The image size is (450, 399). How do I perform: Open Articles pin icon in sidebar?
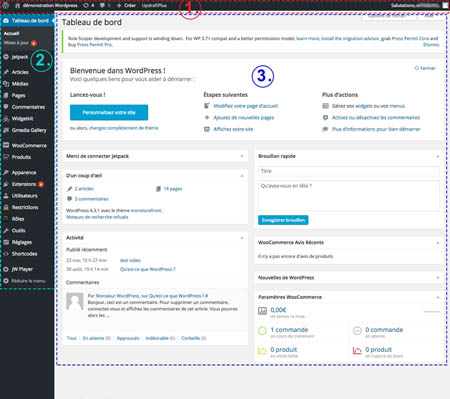pos(6,72)
